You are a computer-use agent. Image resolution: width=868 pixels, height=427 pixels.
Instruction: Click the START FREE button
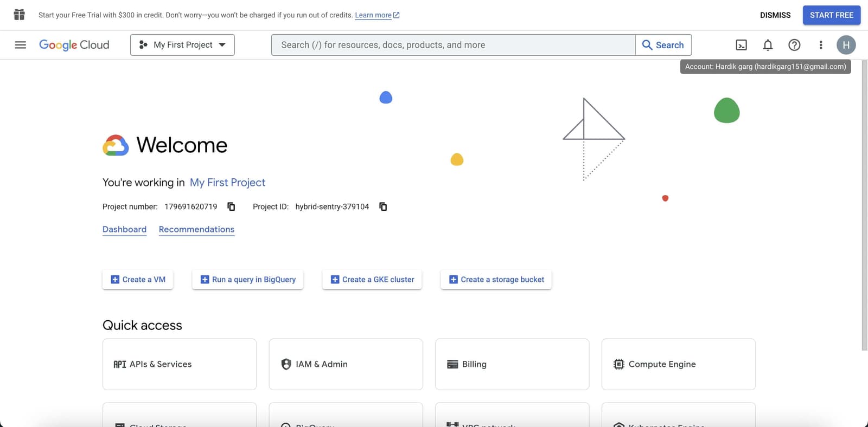[832, 15]
